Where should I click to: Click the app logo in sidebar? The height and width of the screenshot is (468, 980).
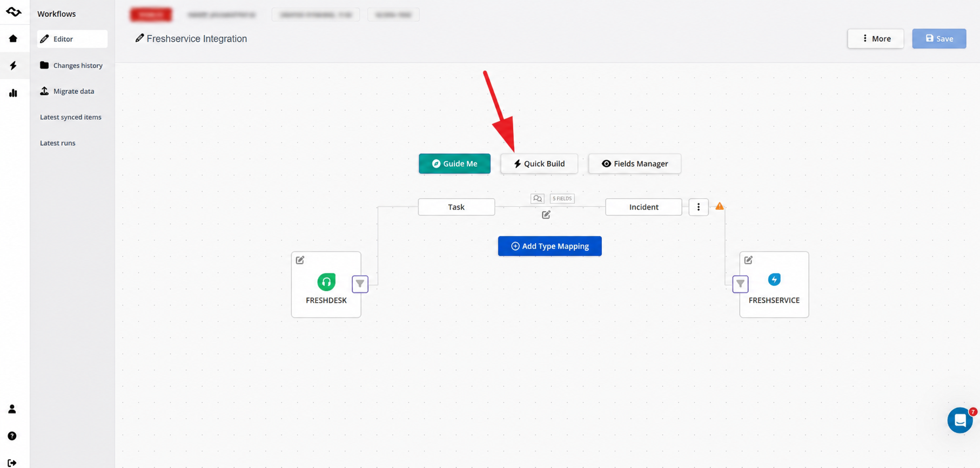tap(14, 12)
